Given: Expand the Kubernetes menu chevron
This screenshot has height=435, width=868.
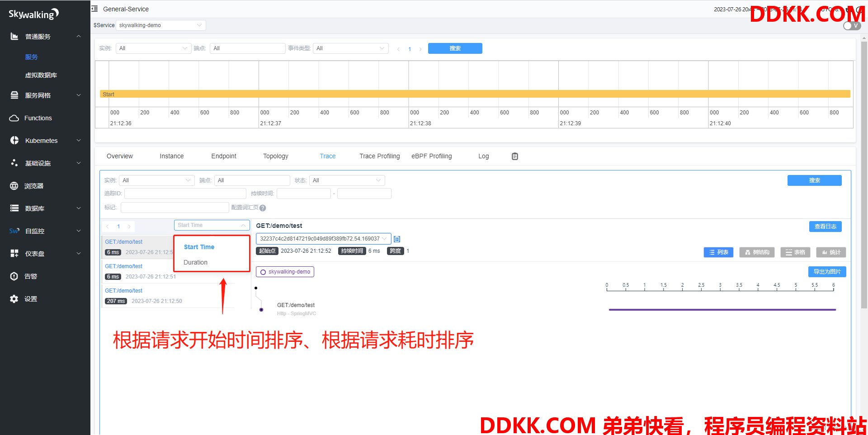Looking at the screenshot, I should coord(79,141).
